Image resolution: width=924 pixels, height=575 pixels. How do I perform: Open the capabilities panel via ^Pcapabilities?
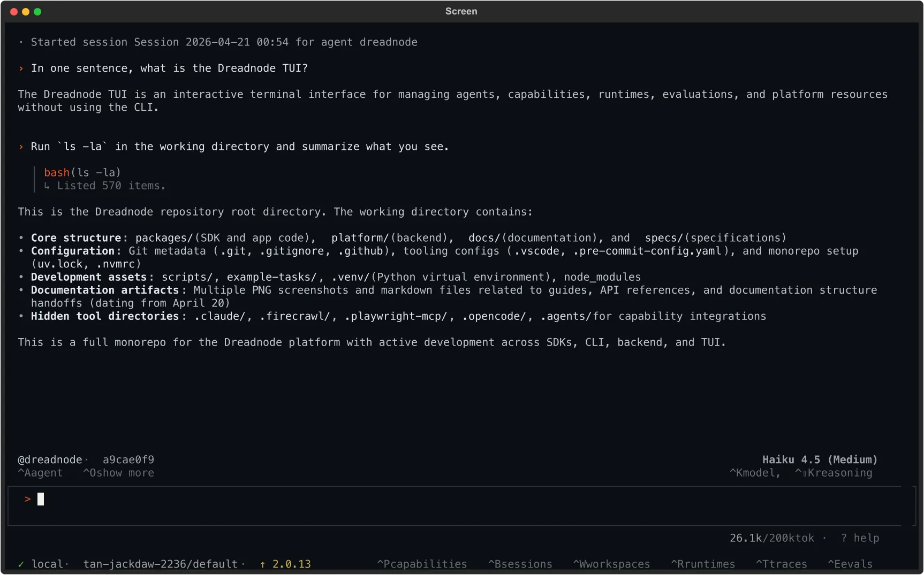(422, 564)
